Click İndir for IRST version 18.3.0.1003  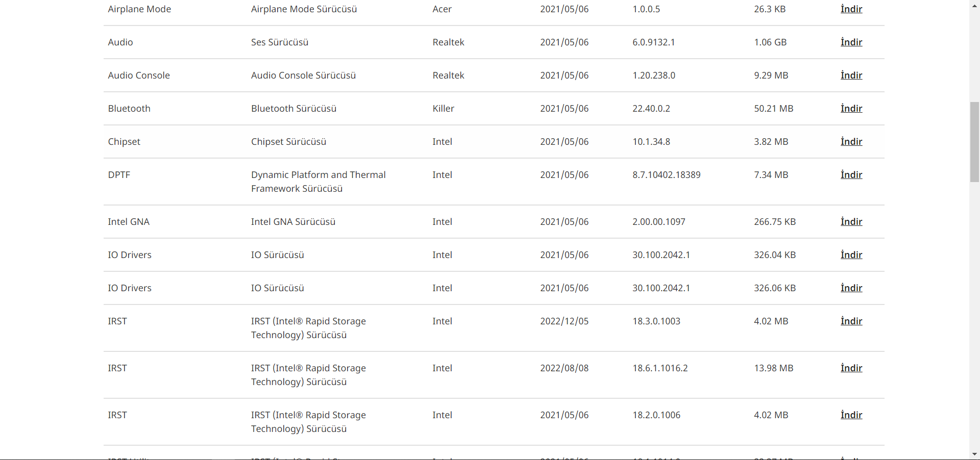point(851,321)
